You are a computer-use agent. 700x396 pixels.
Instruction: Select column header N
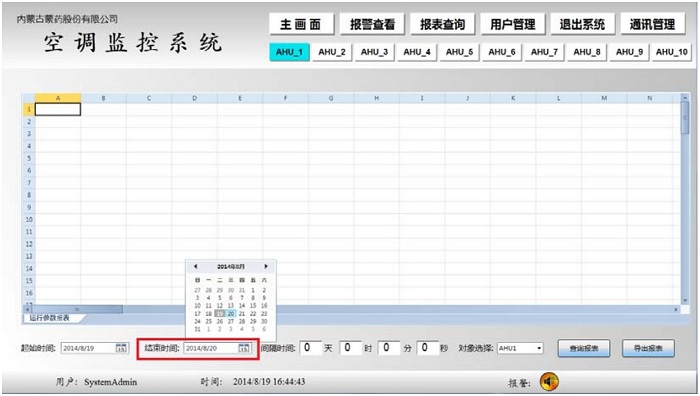click(650, 98)
